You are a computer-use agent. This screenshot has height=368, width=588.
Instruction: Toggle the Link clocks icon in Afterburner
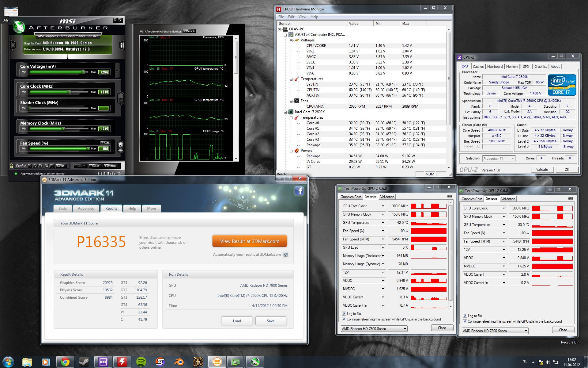120,98
